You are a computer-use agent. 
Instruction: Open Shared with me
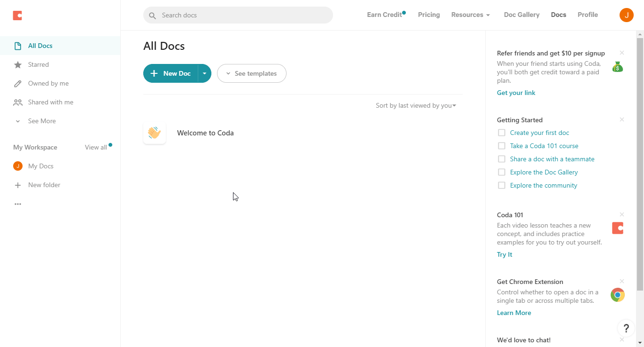[x=50, y=102]
